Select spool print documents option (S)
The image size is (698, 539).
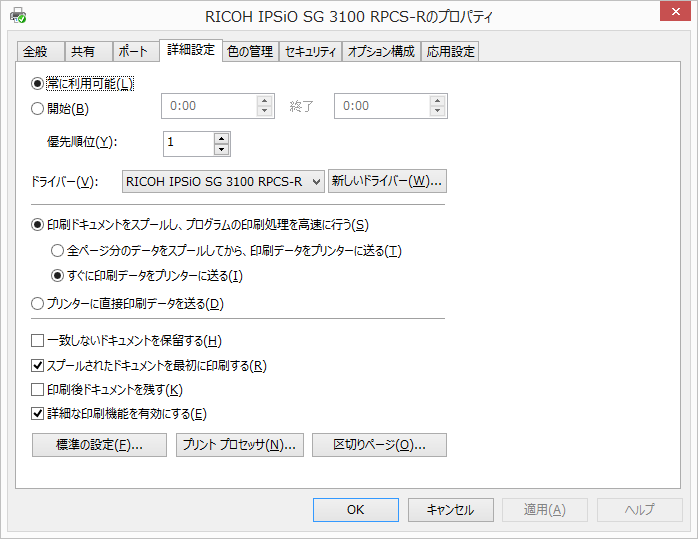[37, 225]
